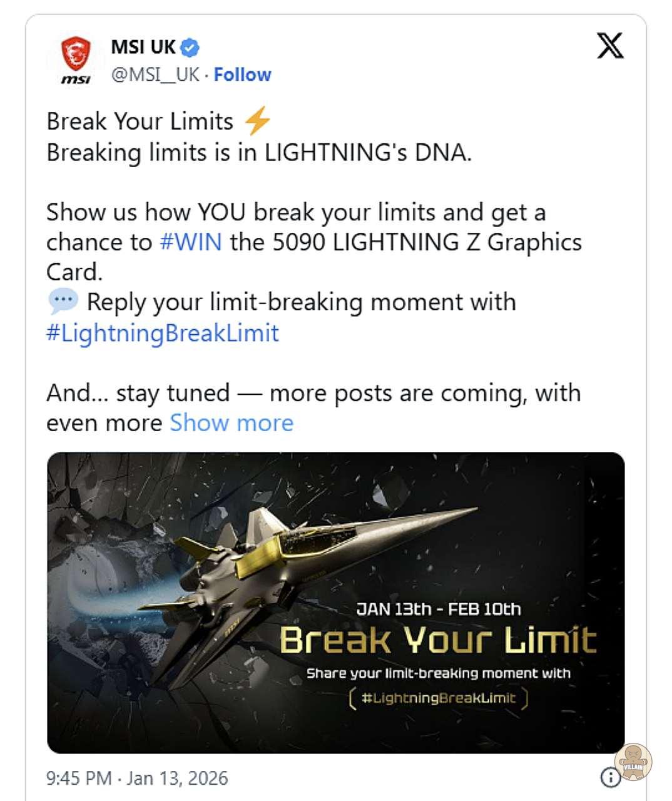Click the "Breaking limits is in LIGHTNING's DNA" line
The width and height of the screenshot is (672, 801).
259,152
